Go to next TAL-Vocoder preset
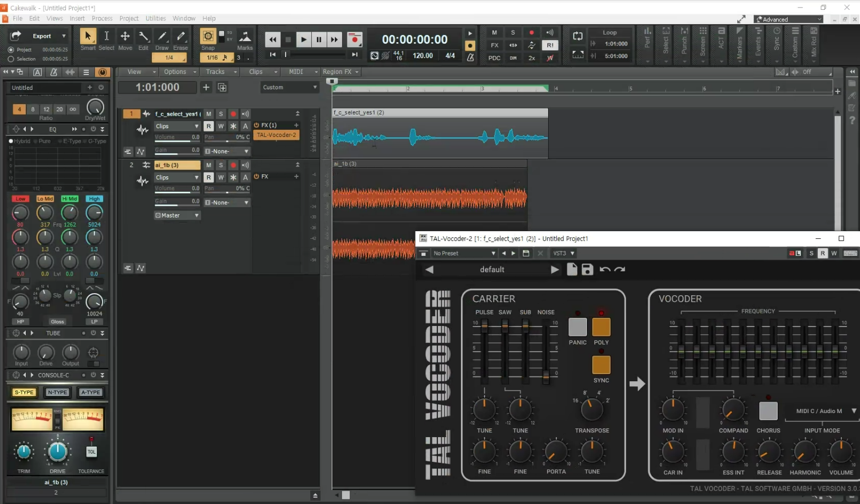Image resolution: width=860 pixels, height=504 pixels. tap(555, 270)
